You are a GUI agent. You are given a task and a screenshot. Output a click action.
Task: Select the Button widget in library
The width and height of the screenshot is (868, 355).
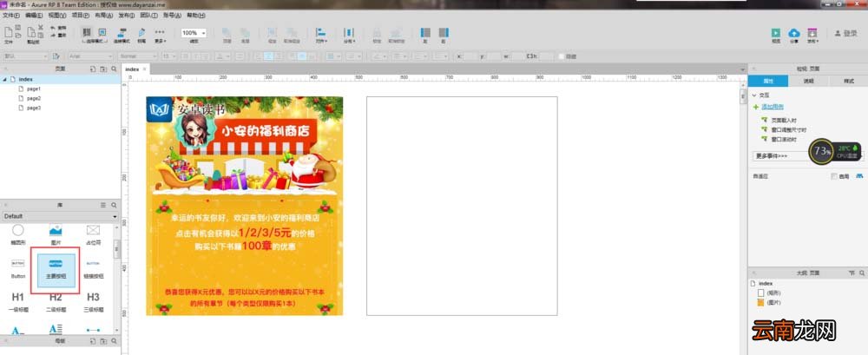pyautogui.click(x=18, y=268)
